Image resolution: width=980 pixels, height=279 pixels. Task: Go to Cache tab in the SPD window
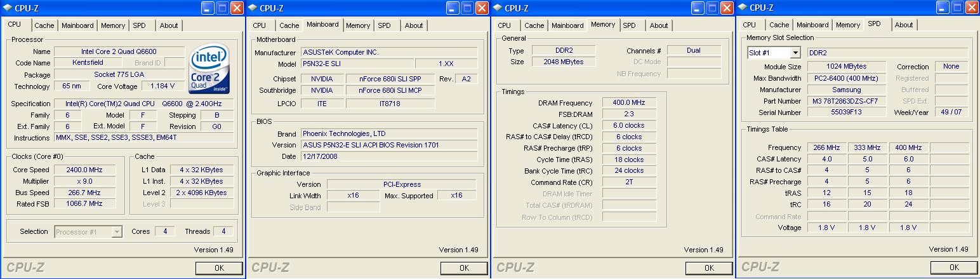click(x=779, y=25)
